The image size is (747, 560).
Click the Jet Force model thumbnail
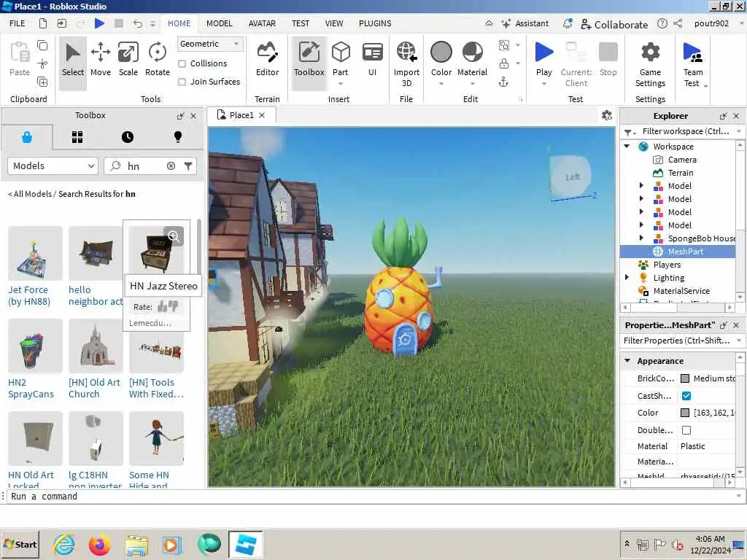tap(35, 253)
